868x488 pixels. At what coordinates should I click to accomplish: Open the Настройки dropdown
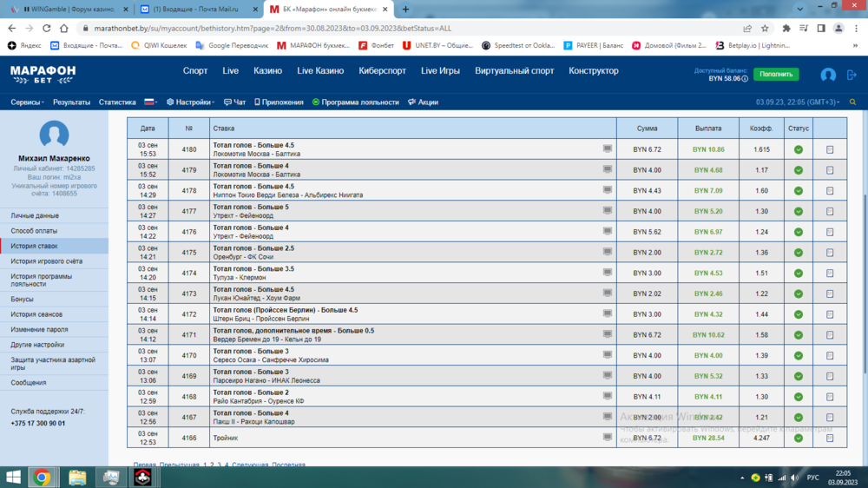coord(191,102)
